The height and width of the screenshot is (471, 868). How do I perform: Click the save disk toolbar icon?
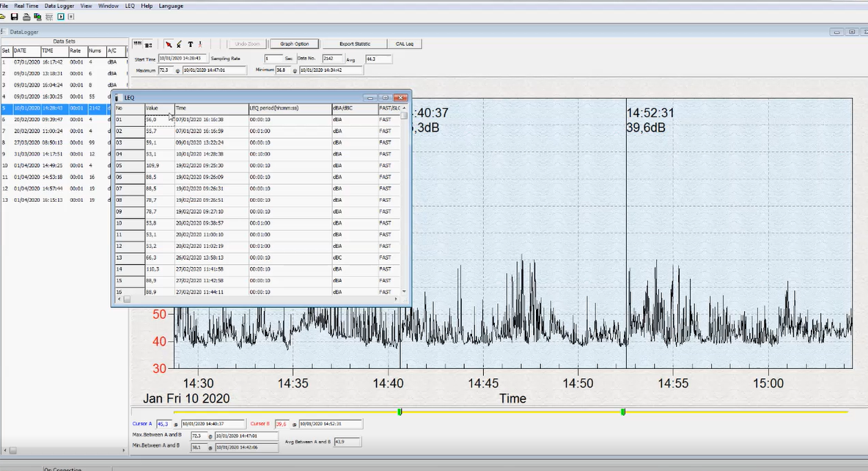[x=15, y=16]
